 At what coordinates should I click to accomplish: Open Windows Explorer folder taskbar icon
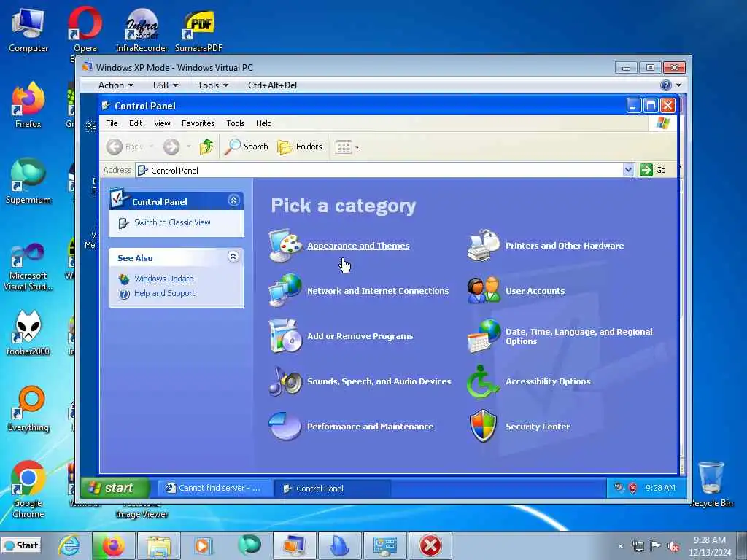(x=158, y=545)
